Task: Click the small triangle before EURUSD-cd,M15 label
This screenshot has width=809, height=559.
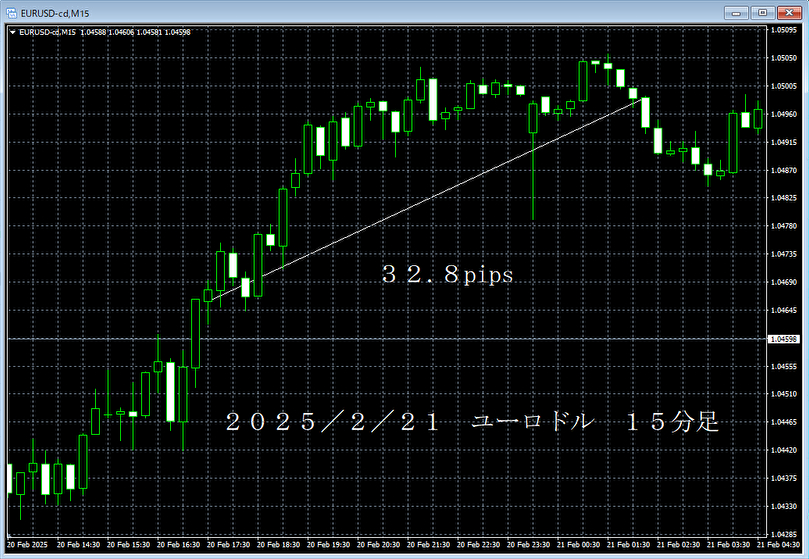Action: [12, 32]
